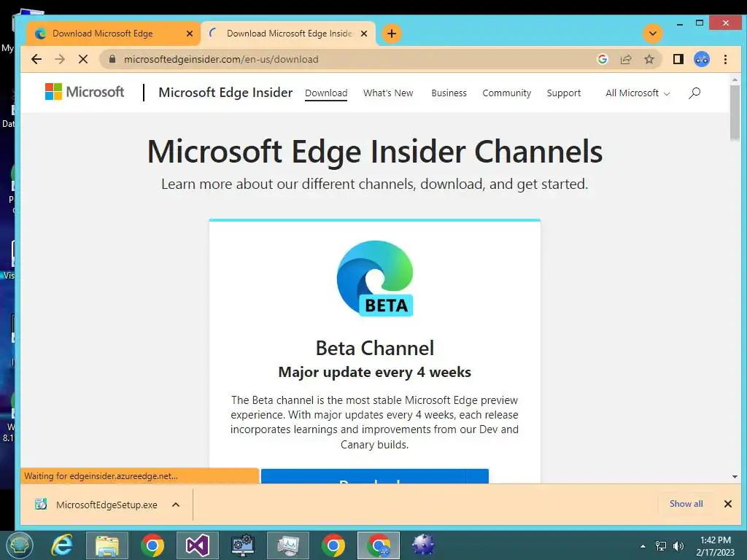Click the scrollbar down arrow

(735, 477)
